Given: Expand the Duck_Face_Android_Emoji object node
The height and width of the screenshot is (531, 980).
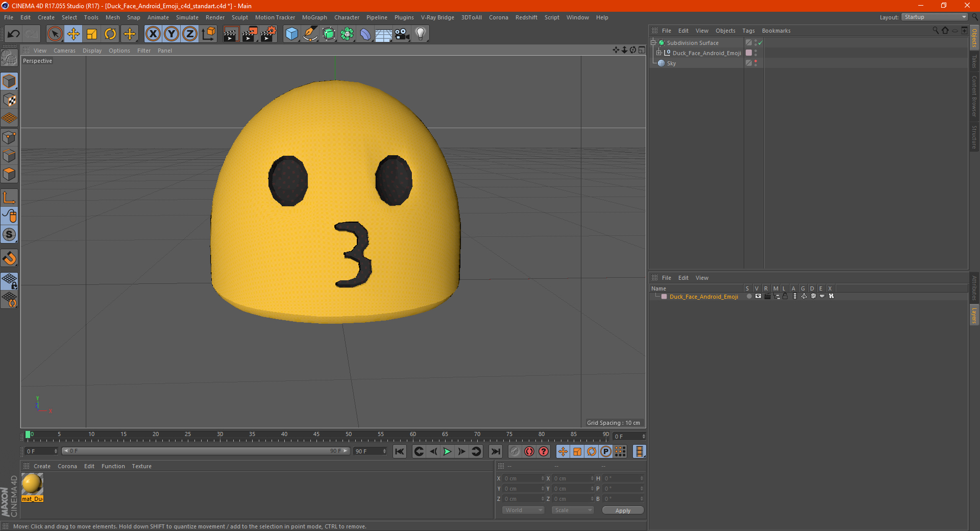Looking at the screenshot, I should [659, 53].
